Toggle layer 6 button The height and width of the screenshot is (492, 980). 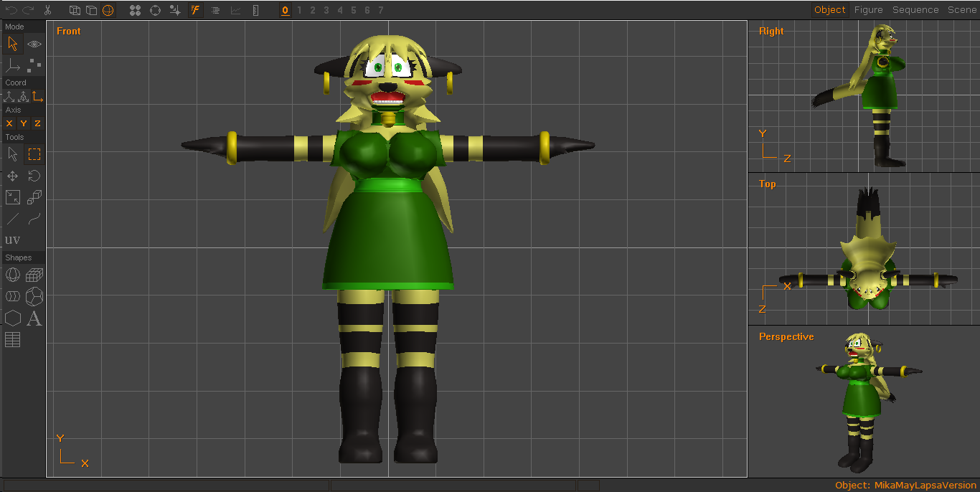[367, 10]
